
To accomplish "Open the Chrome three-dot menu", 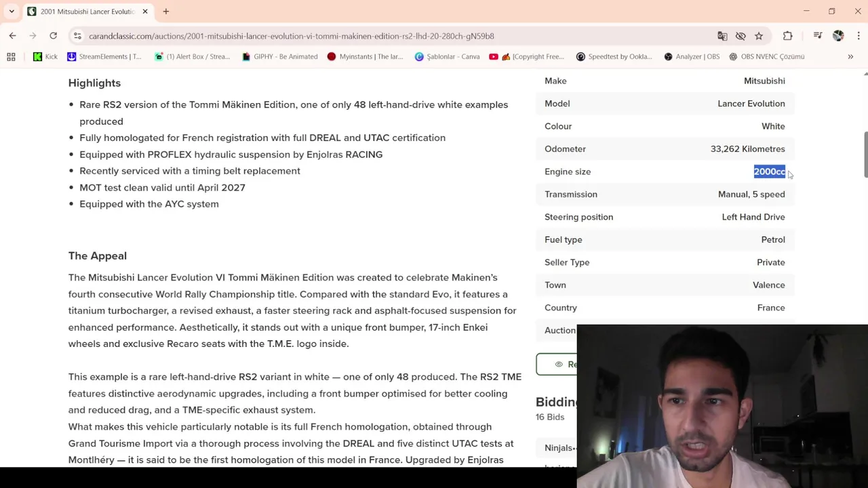I will 858,36.
